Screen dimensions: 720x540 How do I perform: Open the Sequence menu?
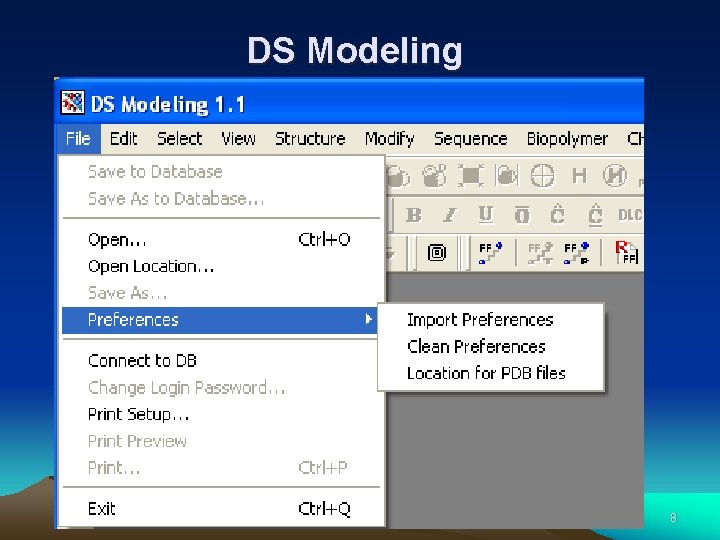(471, 139)
